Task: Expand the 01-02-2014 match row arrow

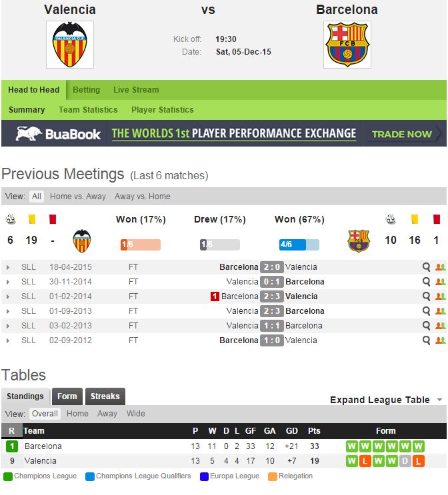Action: pyautogui.click(x=8, y=296)
